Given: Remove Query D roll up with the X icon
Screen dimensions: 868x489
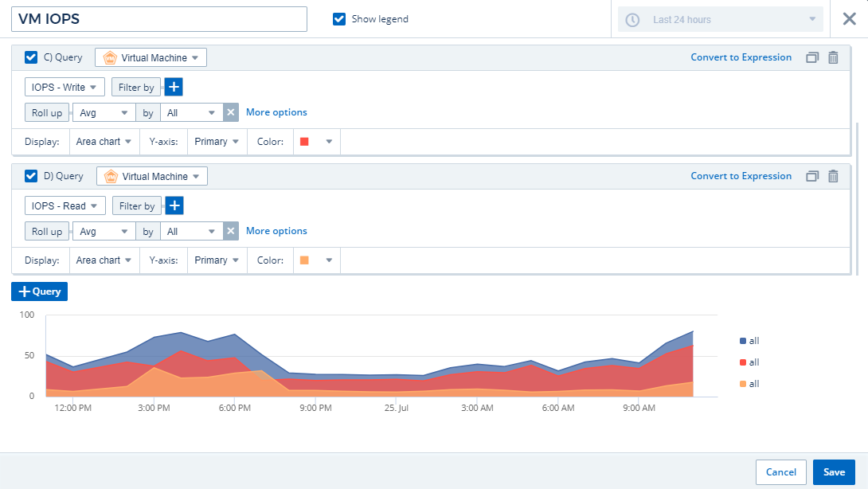Looking at the screenshot, I should [231, 231].
